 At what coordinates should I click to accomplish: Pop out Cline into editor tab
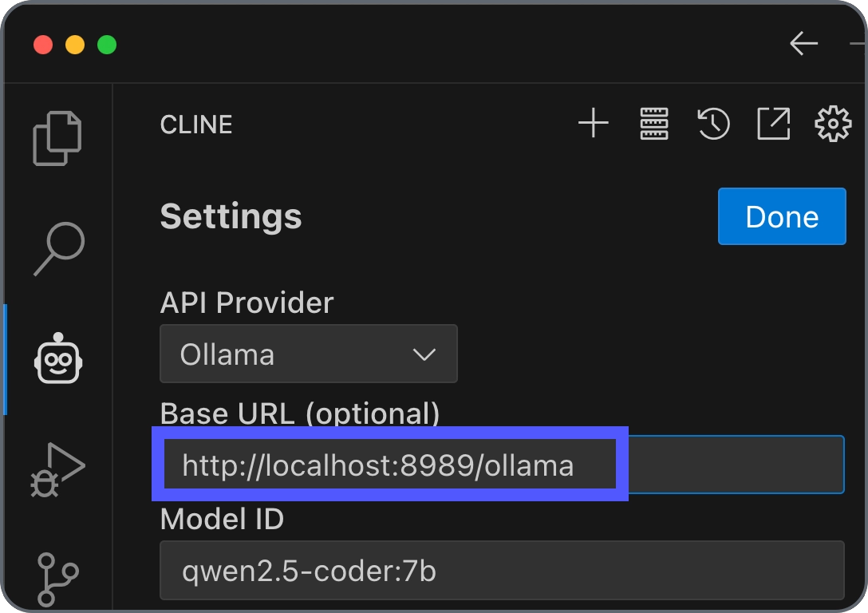(773, 124)
